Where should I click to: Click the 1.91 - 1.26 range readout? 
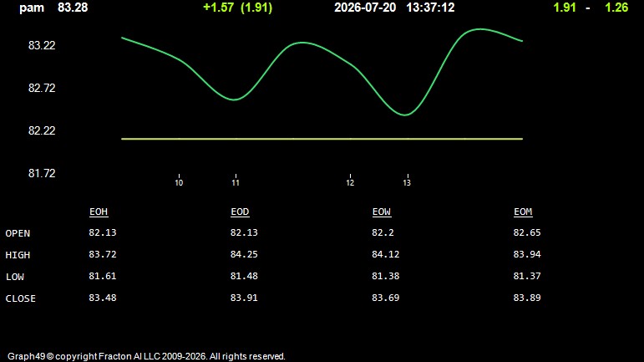coord(591,8)
